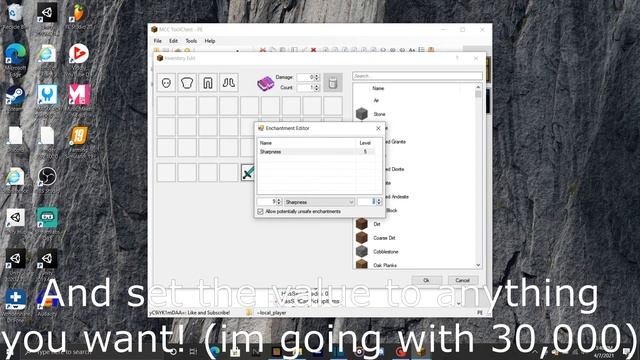This screenshot has height=360, width=640.
Task: Open enchantments via the purple book icon
Action: point(266,83)
